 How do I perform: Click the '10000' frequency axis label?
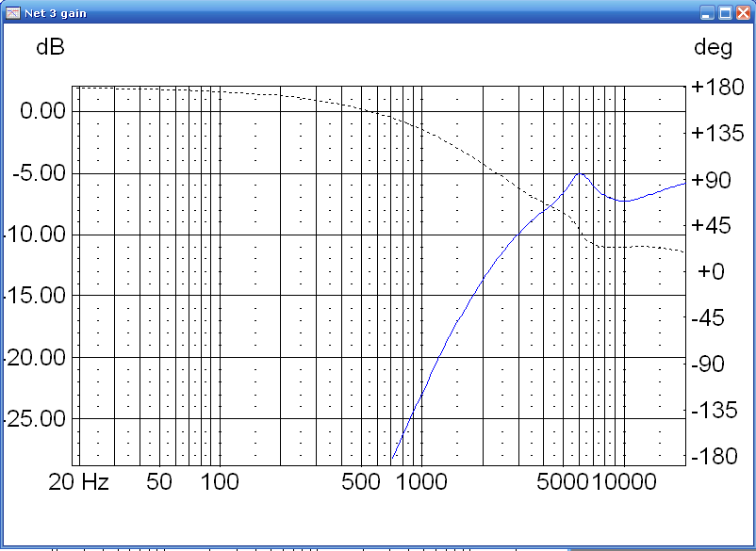click(x=623, y=482)
